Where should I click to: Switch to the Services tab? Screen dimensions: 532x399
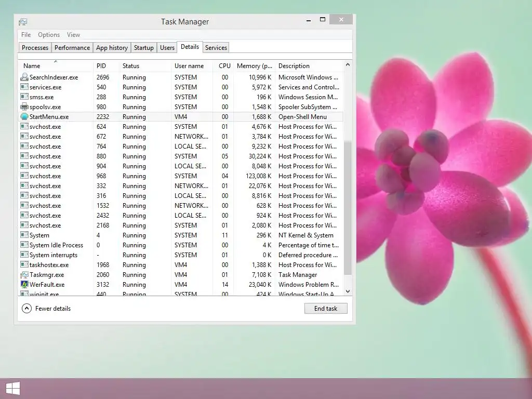[x=216, y=47]
